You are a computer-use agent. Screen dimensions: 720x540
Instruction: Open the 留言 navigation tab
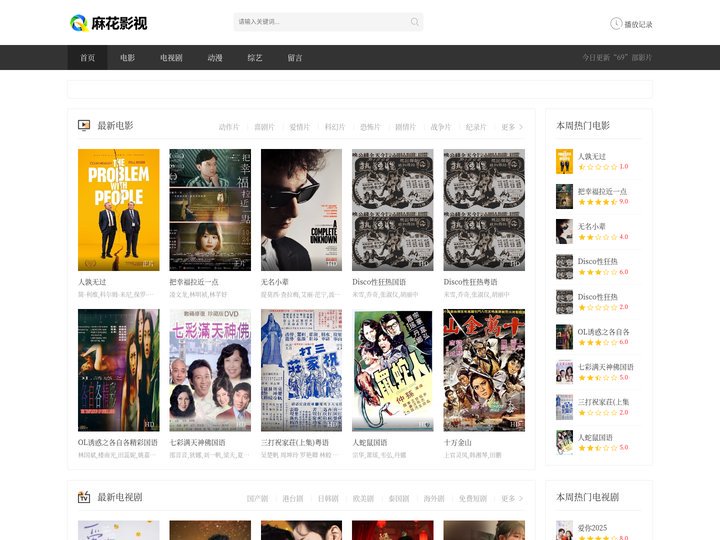tap(294, 57)
